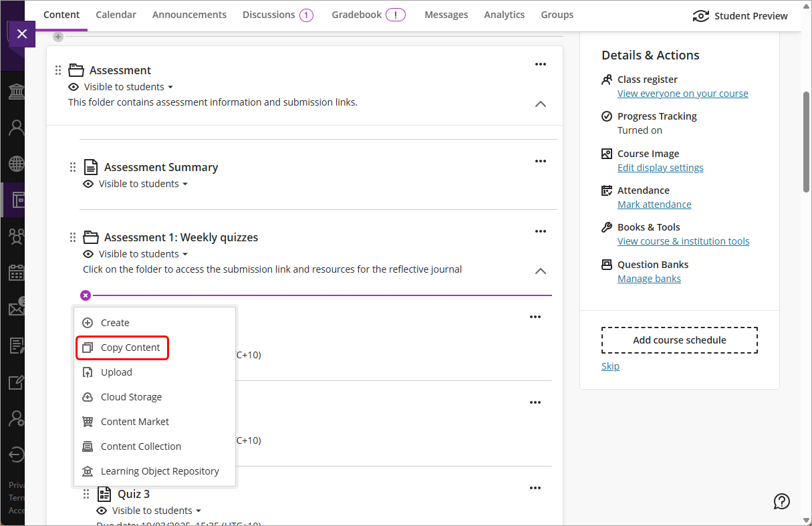Open more options for Assessment folder
Image resolution: width=812 pixels, height=526 pixels.
coord(541,64)
